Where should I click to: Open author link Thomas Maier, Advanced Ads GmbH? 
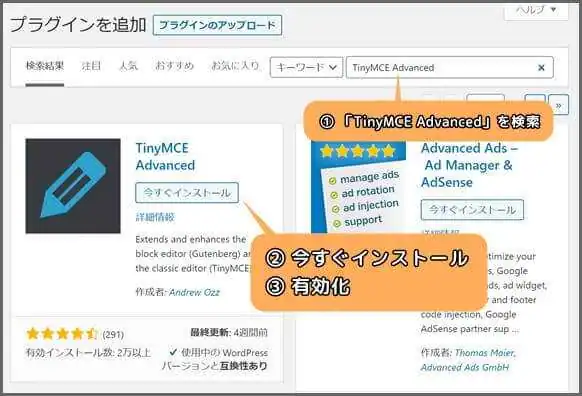[468, 360]
